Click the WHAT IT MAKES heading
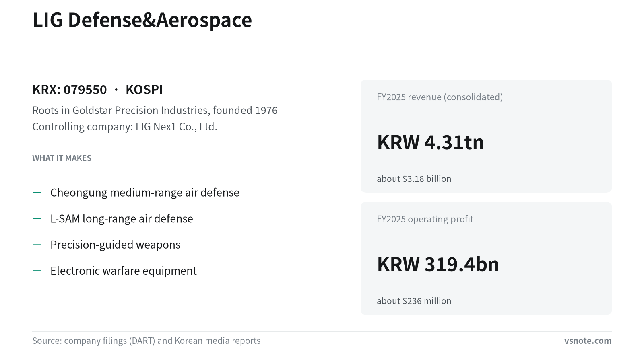Image resolution: width=644 pixels, height=362 pixels. (62, 158)
